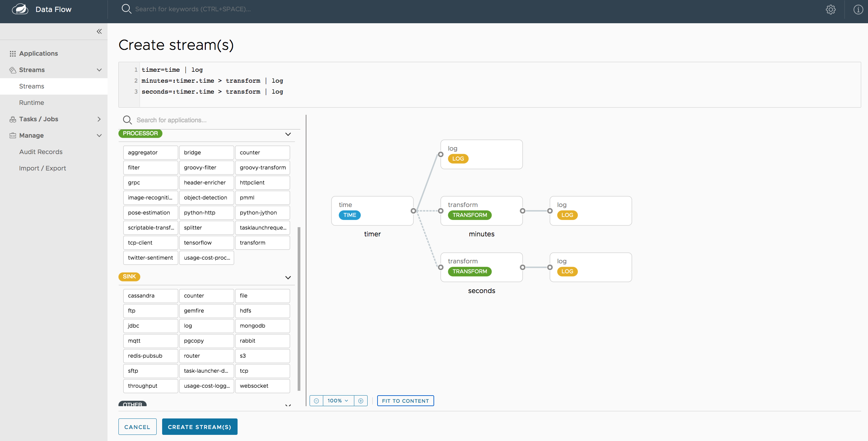Click the settings gear icon

point(830,9)
